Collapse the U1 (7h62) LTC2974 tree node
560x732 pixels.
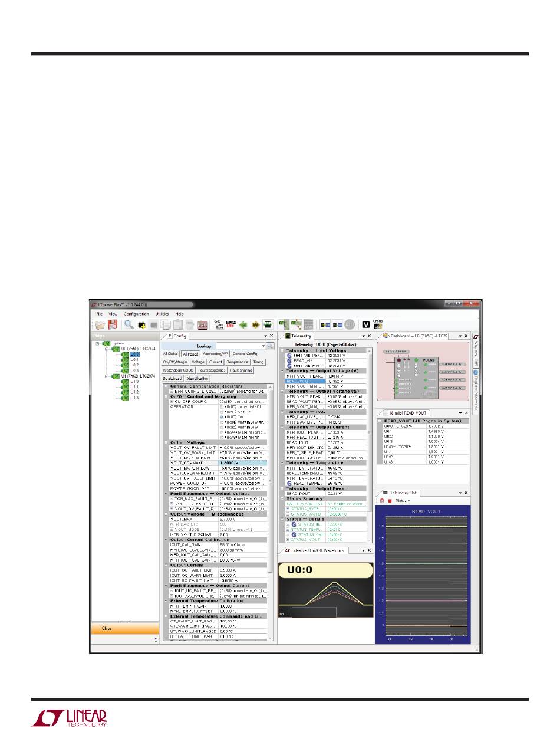point(107,376)
